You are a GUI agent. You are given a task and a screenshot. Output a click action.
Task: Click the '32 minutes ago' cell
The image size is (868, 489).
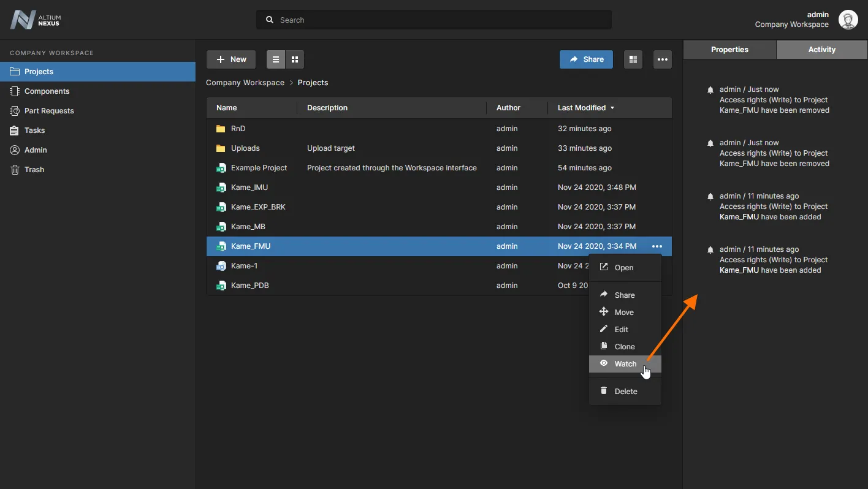(584, 129)
